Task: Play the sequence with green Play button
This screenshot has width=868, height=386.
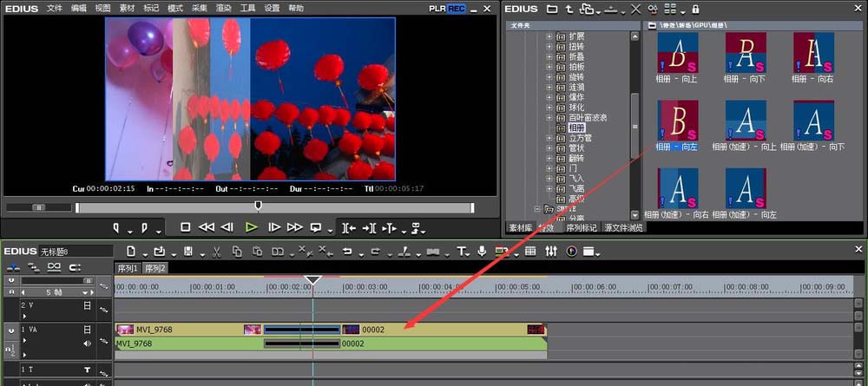Action: pyautogui.click(x=252, y=227)
